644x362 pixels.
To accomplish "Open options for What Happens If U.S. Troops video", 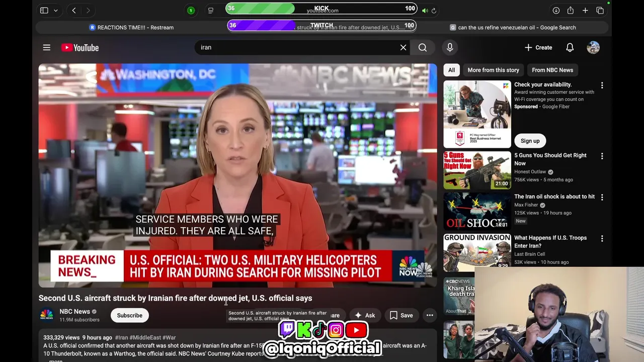I will (602, 239).
